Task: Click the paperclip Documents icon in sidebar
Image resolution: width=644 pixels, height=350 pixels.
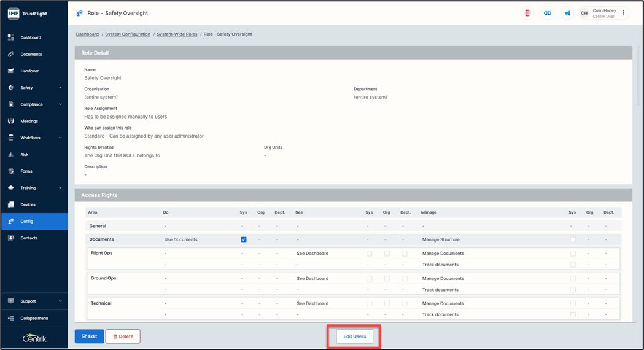Action: 11,54
